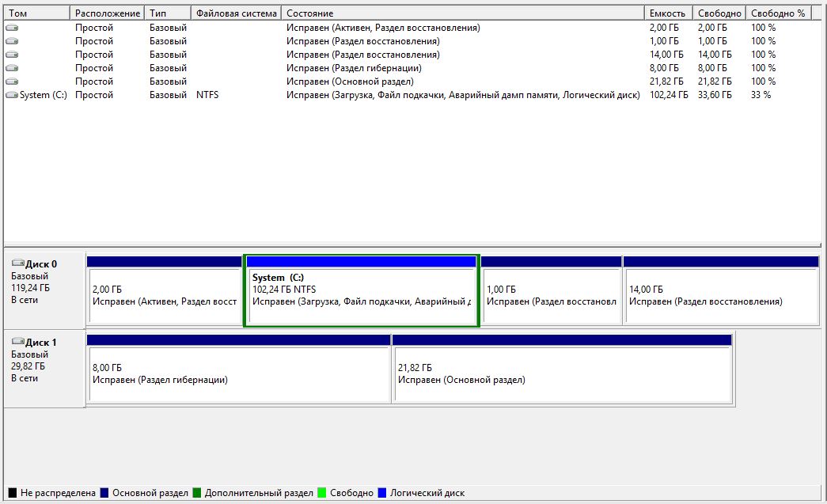Click drive icon of the 8,00 ГБ hibernation volume row
Viewport: 827px width, 504px height.
coord(12,68)
